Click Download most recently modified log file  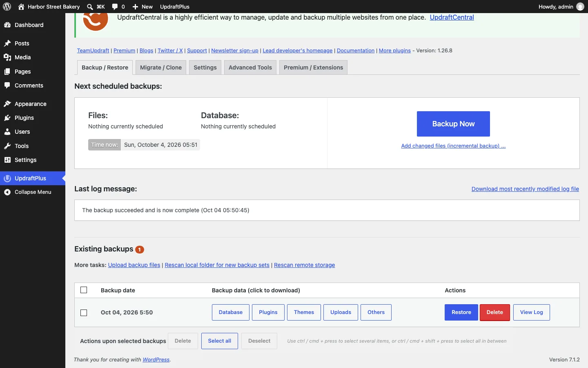point(525,189)
